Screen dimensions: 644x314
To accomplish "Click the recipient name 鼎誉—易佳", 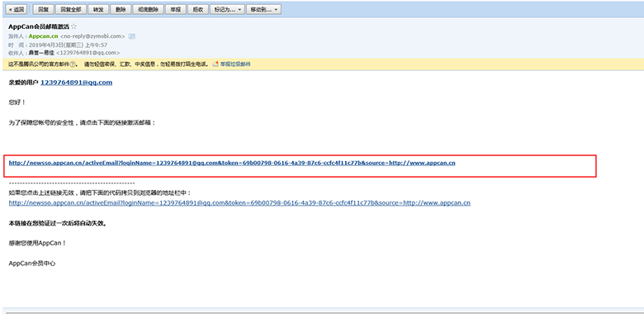I will pos(41,53).
